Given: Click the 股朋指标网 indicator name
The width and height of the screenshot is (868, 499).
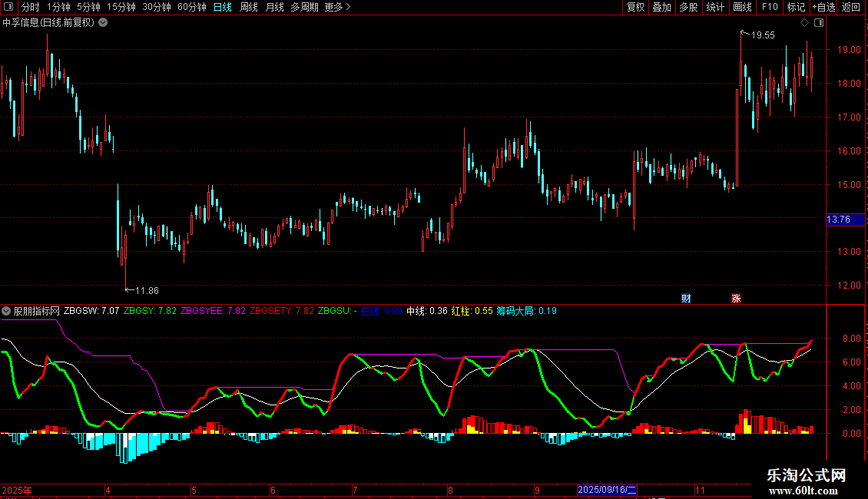Looking at the screenshot, I should [x=37, y=312].
